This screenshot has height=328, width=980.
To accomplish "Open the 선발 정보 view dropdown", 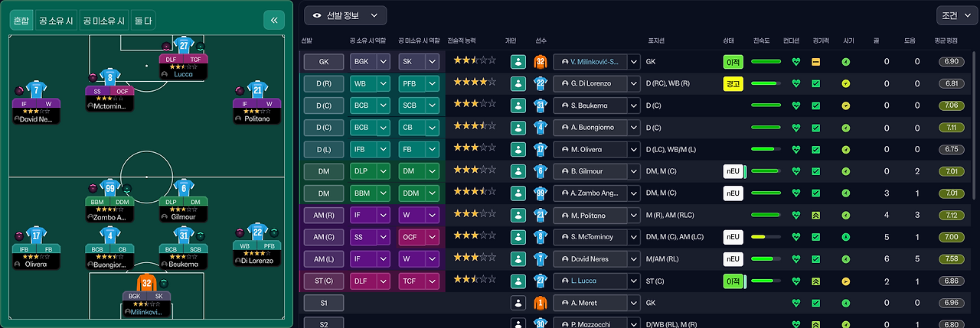I will coord(345,15).
